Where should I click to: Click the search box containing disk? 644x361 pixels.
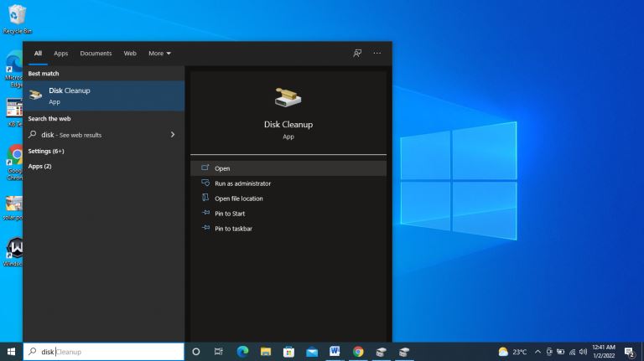pyautogui.click(x=103, y=352)
